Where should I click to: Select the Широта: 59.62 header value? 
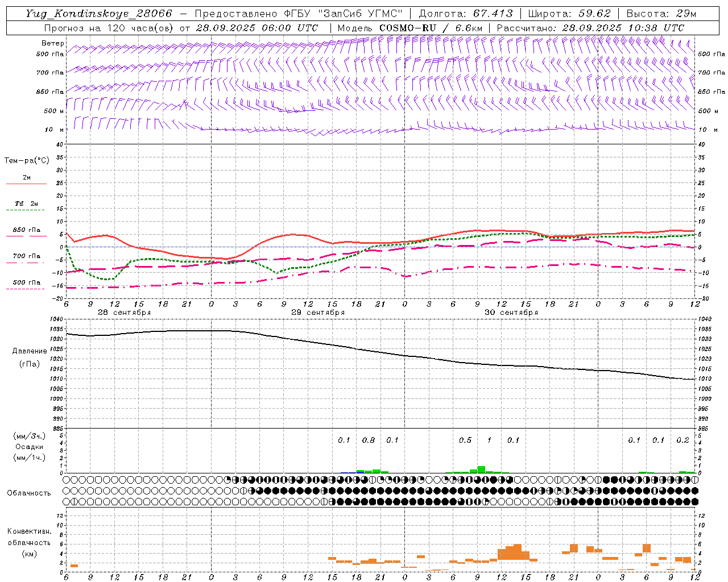(569, 14)
